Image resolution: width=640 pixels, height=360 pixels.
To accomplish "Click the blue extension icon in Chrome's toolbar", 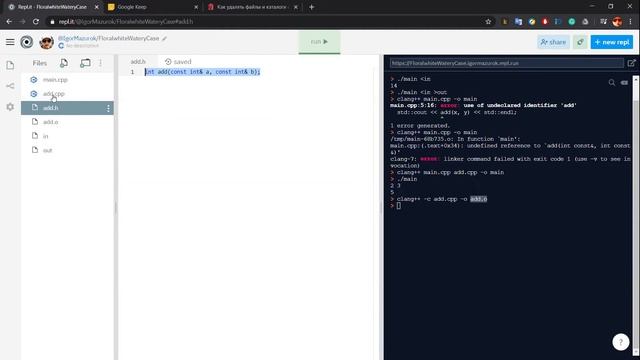I will click(518, 22).
